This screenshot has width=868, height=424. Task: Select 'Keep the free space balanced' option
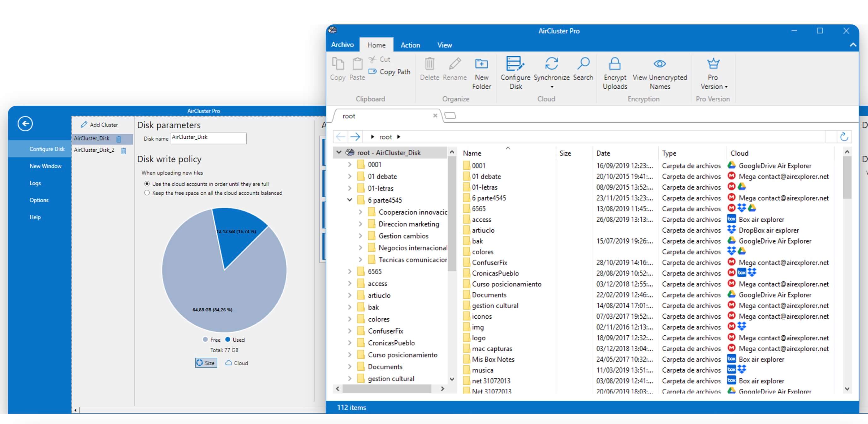pos(147,193)
